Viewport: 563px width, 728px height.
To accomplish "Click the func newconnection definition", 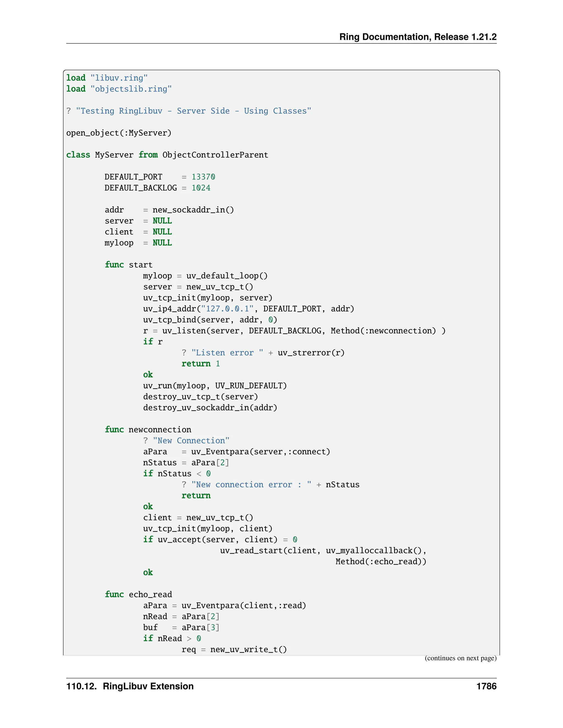I will [x=148, y=430].
